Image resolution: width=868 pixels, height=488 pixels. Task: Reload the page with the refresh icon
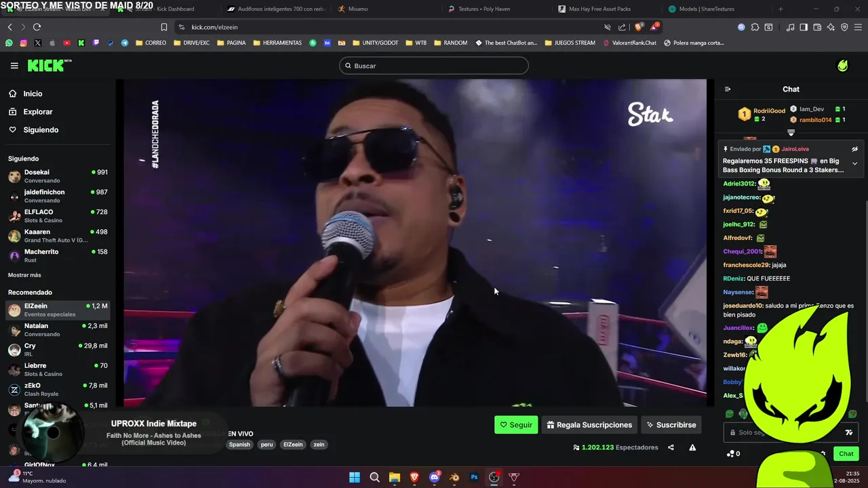point(37,27)
